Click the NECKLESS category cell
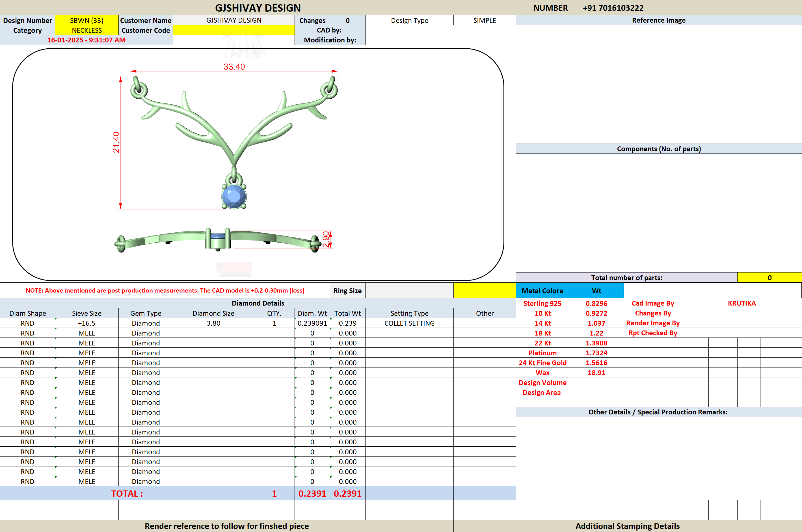The image size is (802, 532). [x=87, y=30]
